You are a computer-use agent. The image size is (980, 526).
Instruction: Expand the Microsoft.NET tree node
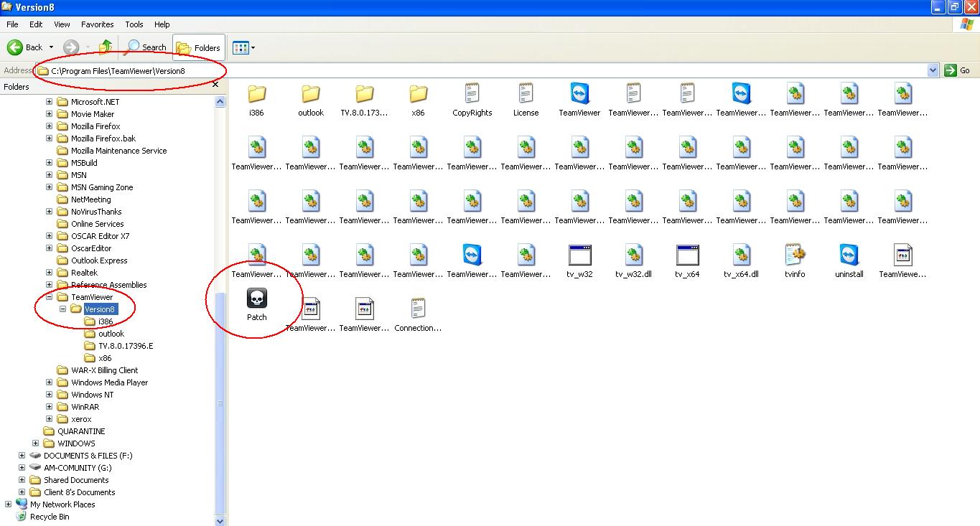click(x=49, y=102)
